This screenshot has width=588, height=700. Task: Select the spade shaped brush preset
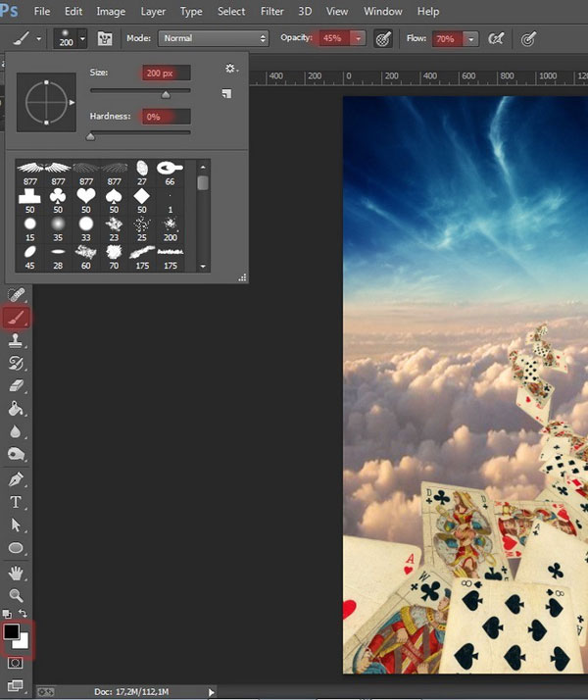(114, 200)
